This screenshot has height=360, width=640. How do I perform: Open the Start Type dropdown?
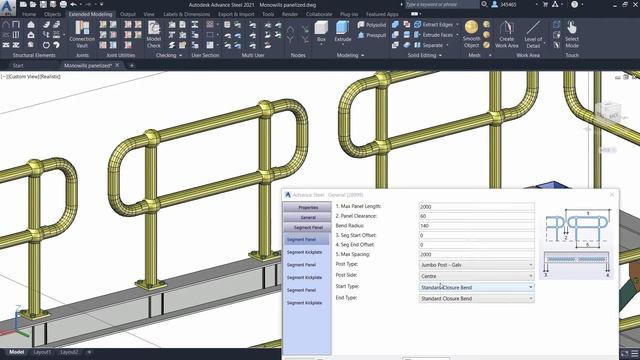tap(476, 287)
